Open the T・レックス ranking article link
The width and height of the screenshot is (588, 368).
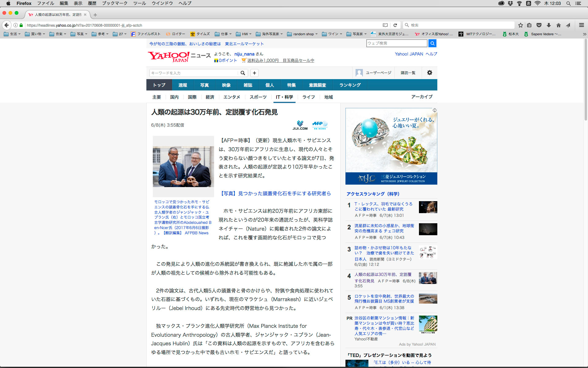pos(383,206)
